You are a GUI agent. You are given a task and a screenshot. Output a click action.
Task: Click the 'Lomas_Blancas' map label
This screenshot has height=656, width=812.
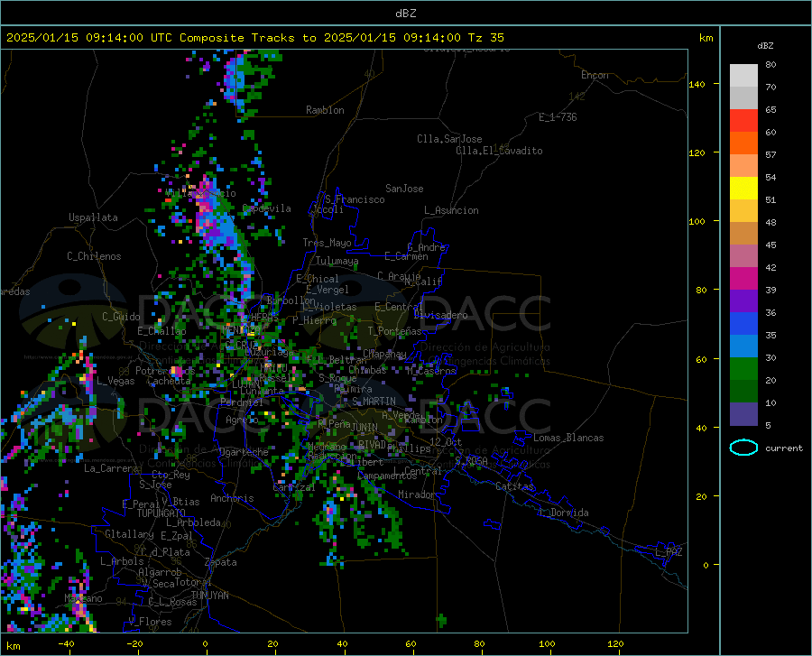568,438
